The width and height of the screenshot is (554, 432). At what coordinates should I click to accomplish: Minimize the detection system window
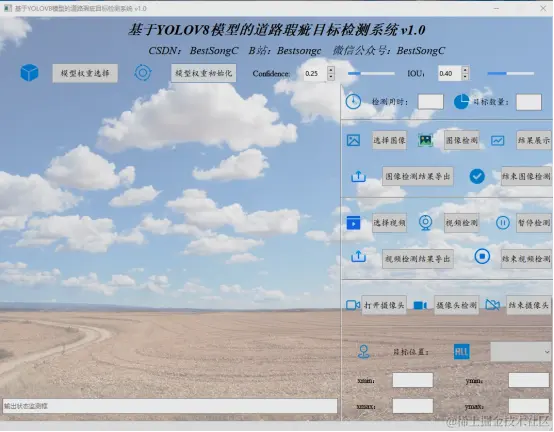(496, 8)
